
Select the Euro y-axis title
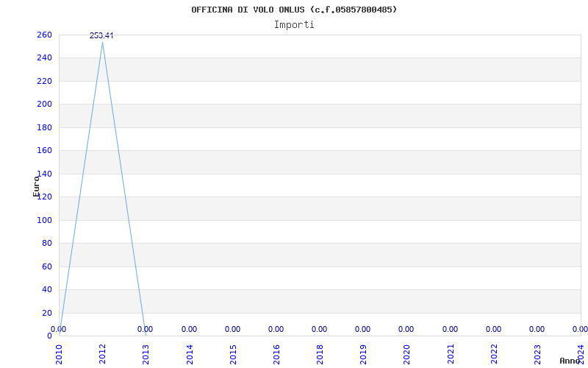(36, 186)
